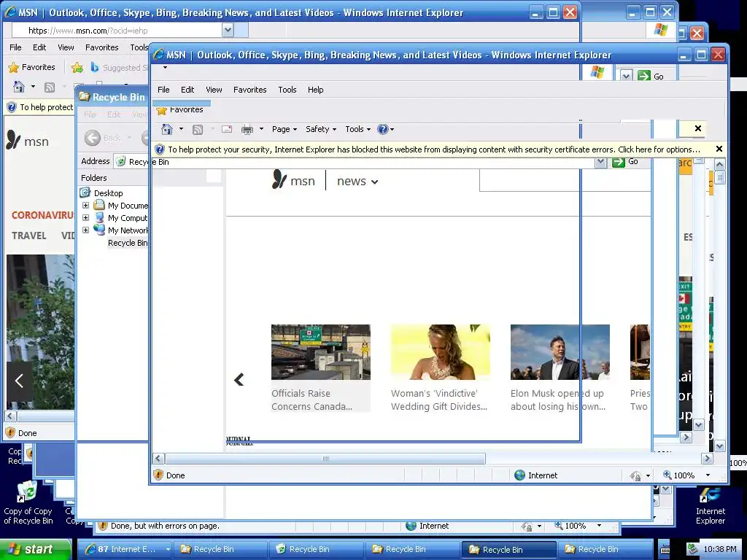Image resolution: width=747 pixels, height=560 pixels.
Task: Click Favorites star button in front MSN window
Action: pyautogui.click(x=180, y=110)
